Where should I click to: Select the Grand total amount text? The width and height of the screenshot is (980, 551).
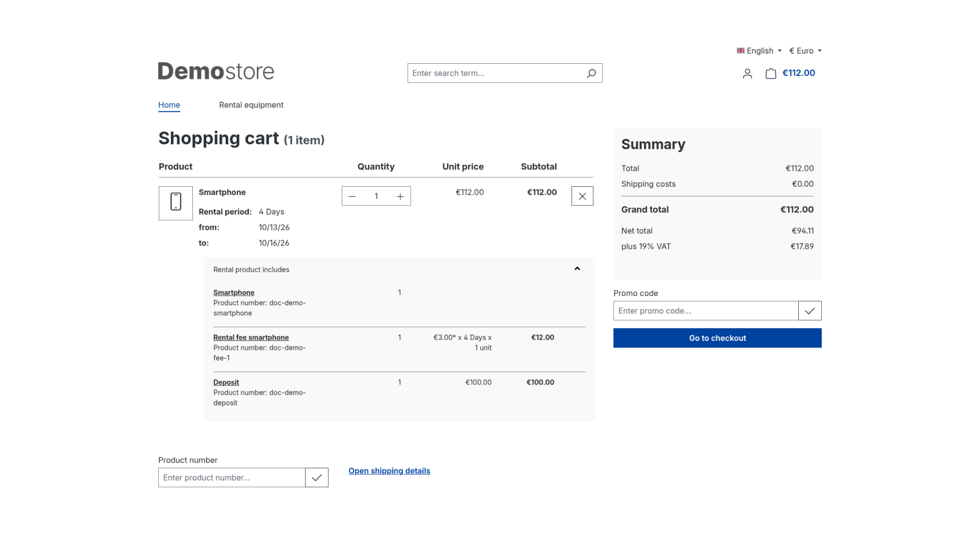(x=797, y=210)
